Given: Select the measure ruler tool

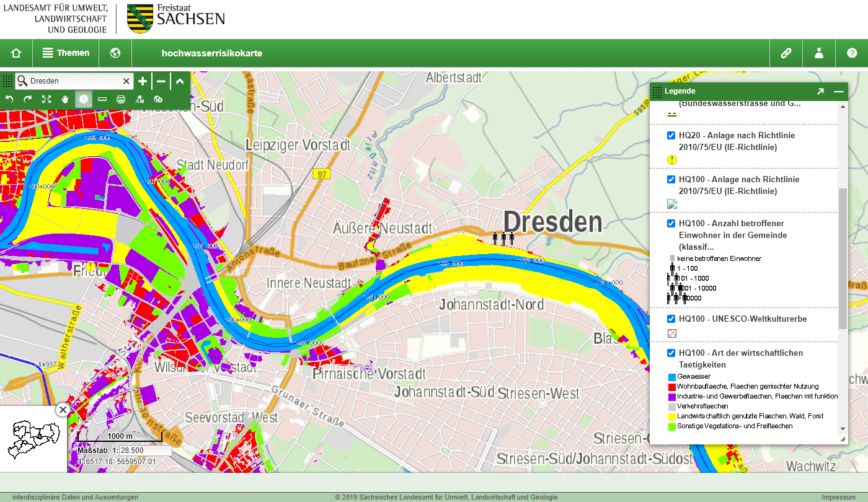Looking at the screenshot, I should (102, 99).
